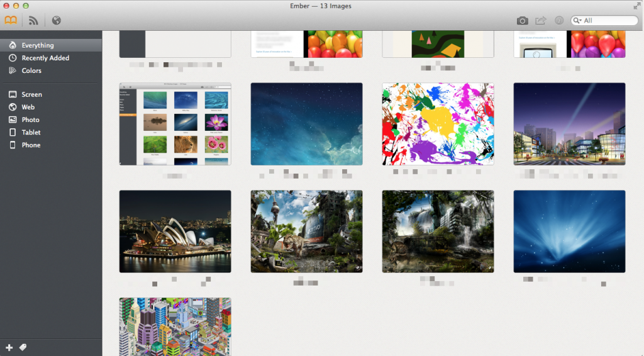Image resolution: width=644 pixels, height=356 pixels.
Task: Select the Sydney Opera House thumbnail
Action: [x=175, y=231]
